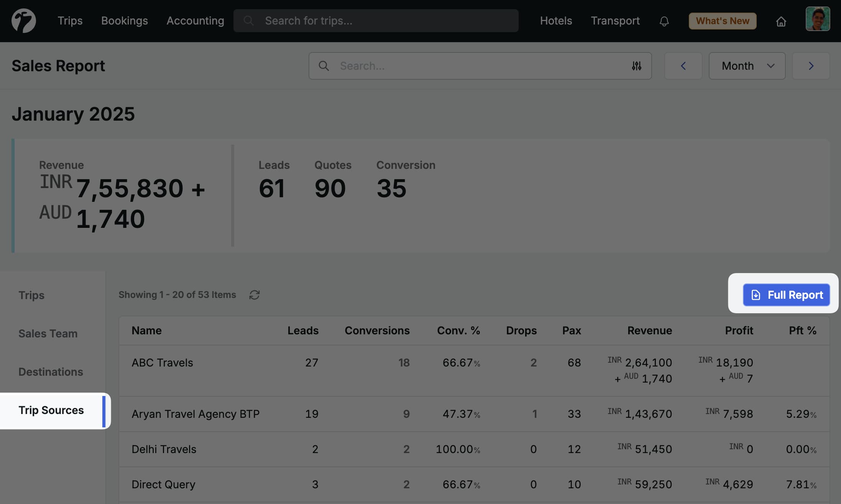Select the Destinations sidebar item
The height and width of the screenshot is (504, 841).
[x=50, y=371]
